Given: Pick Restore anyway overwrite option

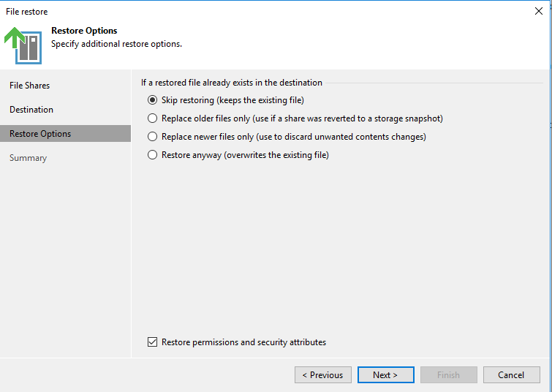Looking at the screenshot, I should click(x=153, y=155).
